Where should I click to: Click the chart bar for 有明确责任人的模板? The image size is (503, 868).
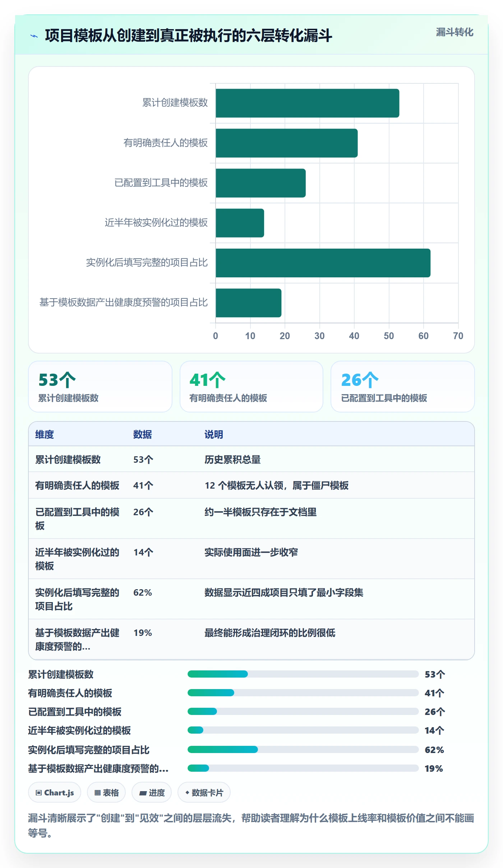pyautogui.click(x=286, y=143)
